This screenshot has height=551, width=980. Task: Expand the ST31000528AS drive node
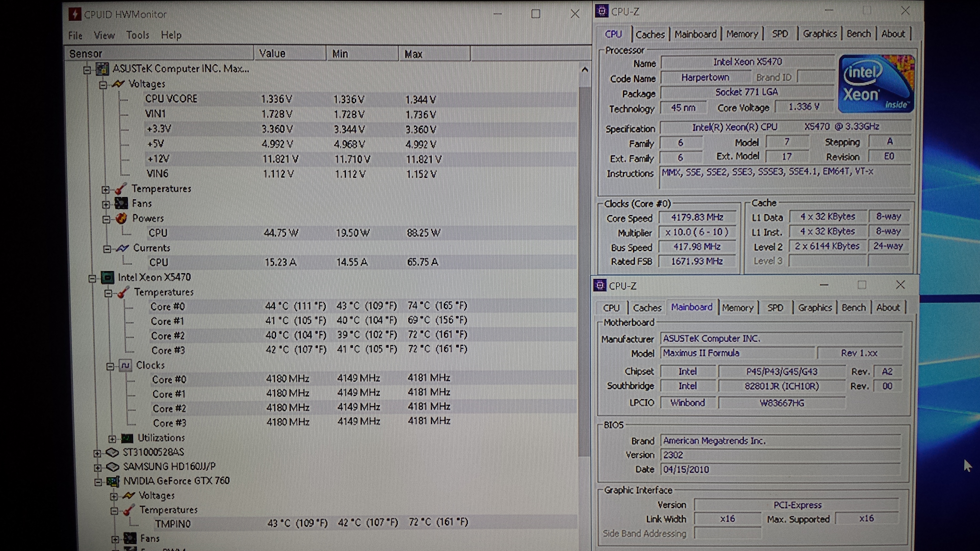pos(97,453)
